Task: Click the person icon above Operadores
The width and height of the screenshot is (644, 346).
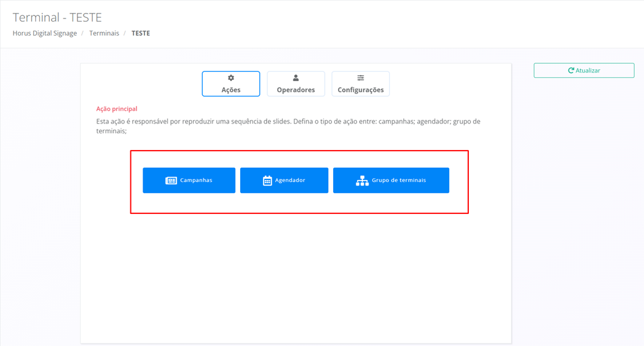Action: pyautogui.click(x=296, y=78)
